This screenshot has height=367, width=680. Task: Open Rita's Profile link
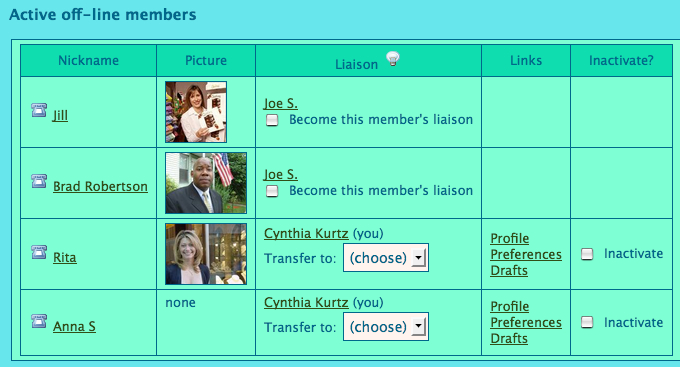[510, 238]
